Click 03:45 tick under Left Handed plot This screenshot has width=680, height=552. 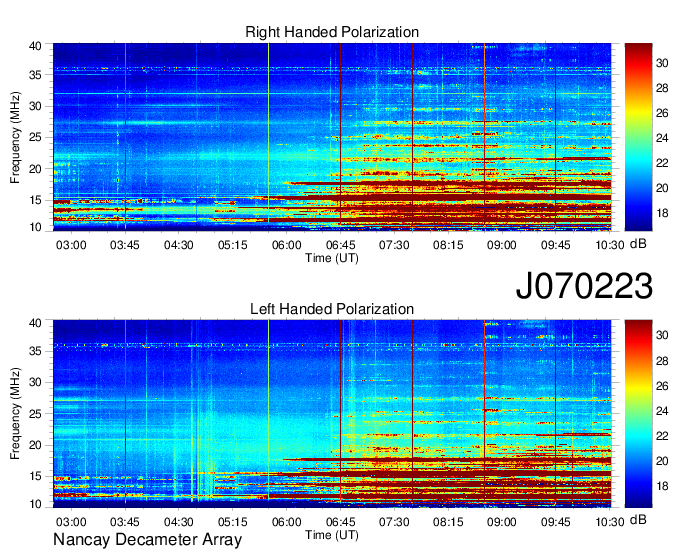[x=125, y=522]
